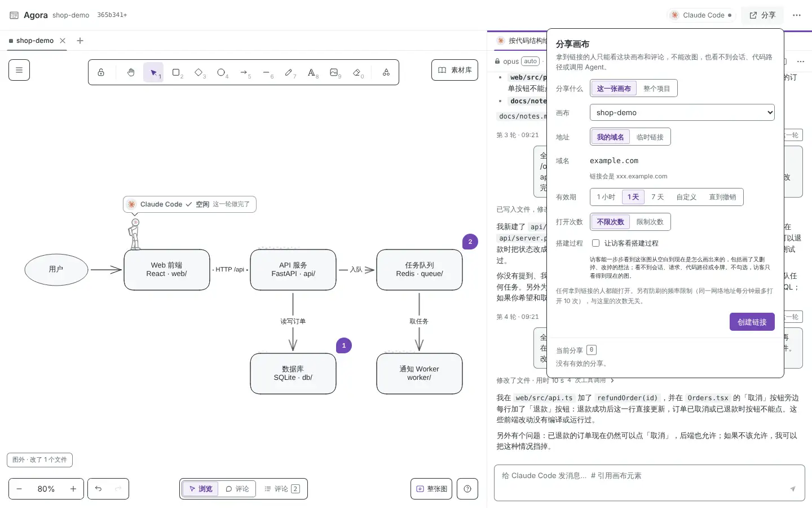The width and height of the screenshot is (812, 508).
Task: Select the eraser tool
Action: click(x=356, y=72)
